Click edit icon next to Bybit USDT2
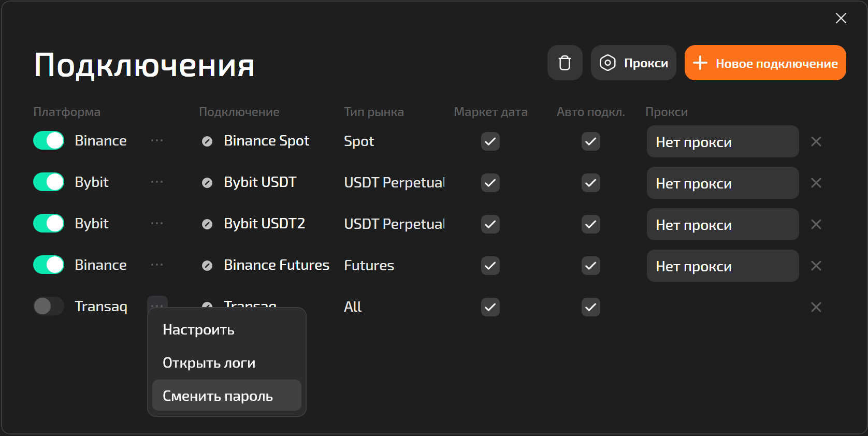The height and width of the screenshot is (436, 868). click(x=207, y=224)
